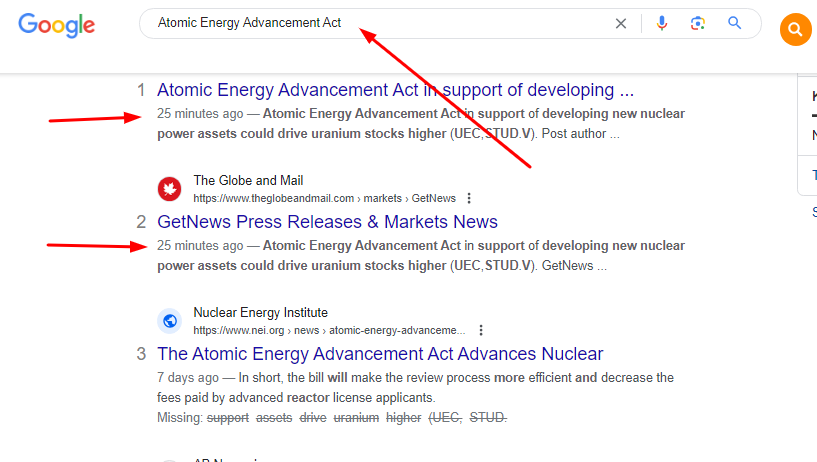Start voice search with the microphone icon
Viewport: 817px width, 462px height.
[x=662, y=23]
